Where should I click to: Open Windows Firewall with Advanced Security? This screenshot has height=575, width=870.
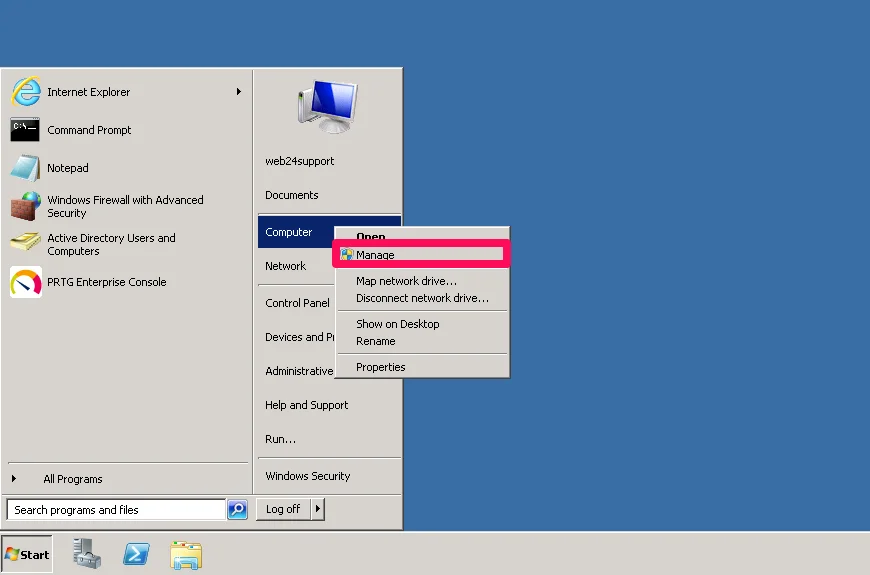tap(127, 206)
